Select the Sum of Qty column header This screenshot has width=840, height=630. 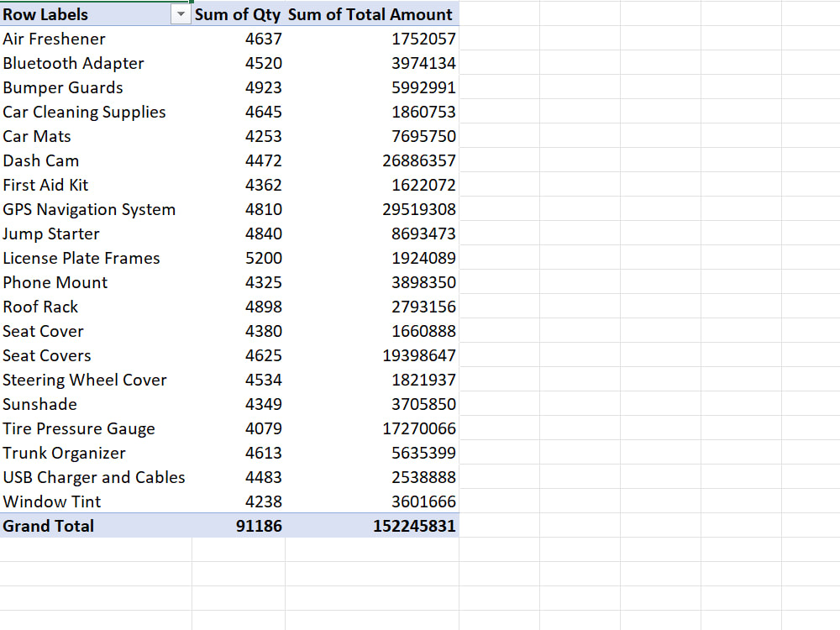(239, 14)
